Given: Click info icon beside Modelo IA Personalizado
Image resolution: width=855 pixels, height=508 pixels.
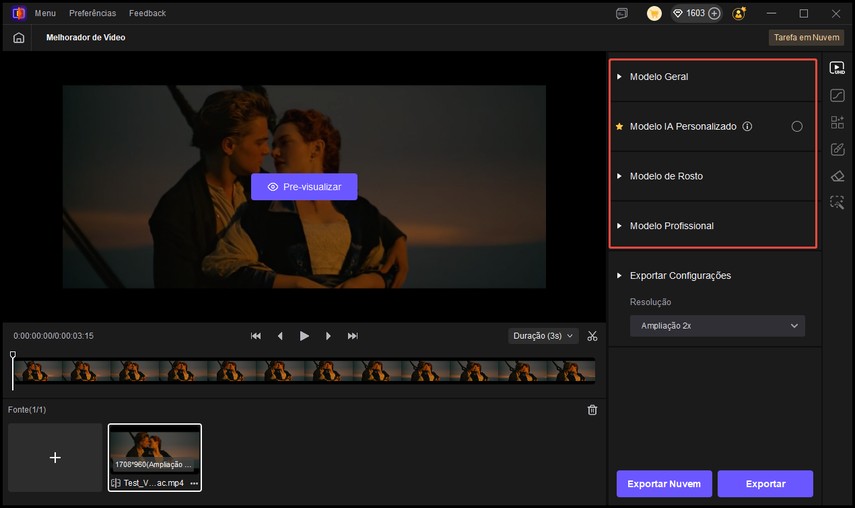Looking at the screenshot, I should click(x=747, y=127).
